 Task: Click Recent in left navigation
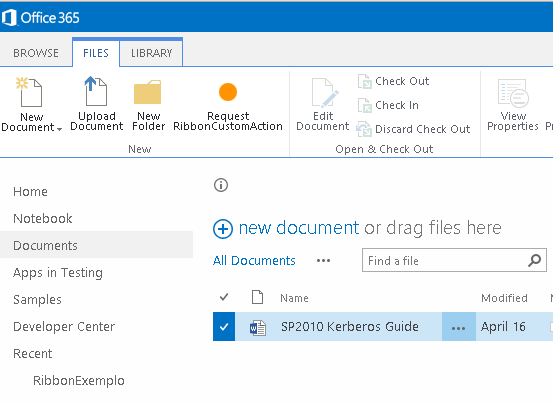[x=32, y=354]
